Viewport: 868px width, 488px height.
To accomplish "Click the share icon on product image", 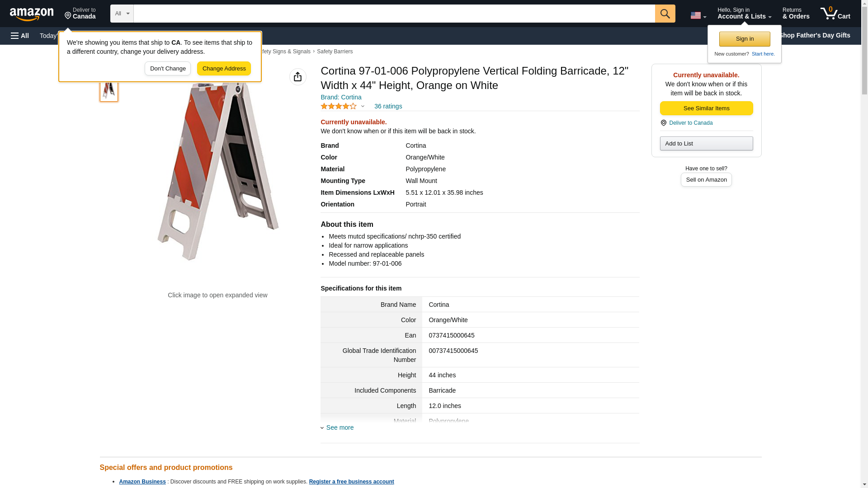I will pyautogui.click(x=297, y=77).
